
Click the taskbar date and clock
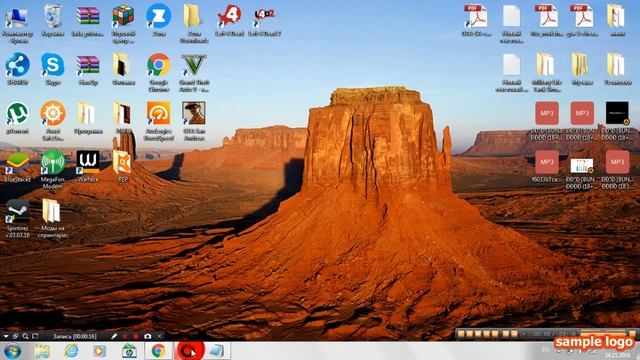click(x=618, y=354)
